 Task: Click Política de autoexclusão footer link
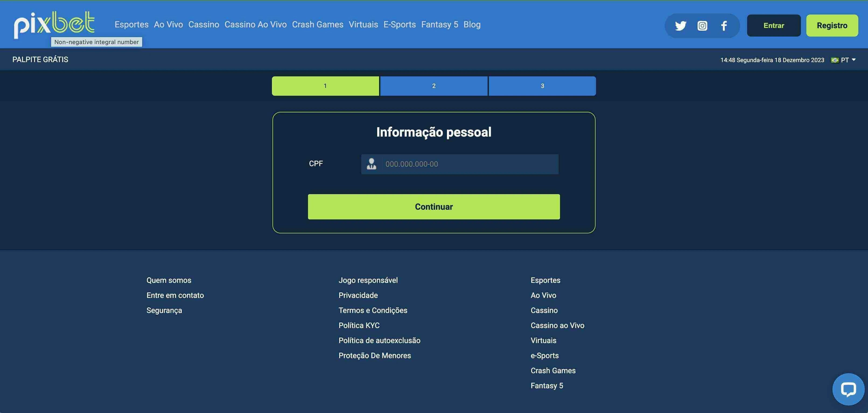click(x=380, y=340)
